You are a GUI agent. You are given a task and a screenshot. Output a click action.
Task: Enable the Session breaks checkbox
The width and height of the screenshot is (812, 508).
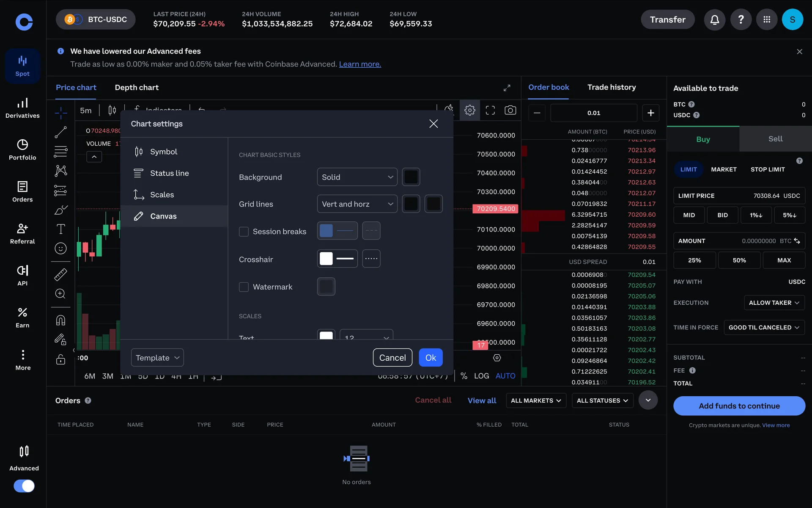[244, 232]
